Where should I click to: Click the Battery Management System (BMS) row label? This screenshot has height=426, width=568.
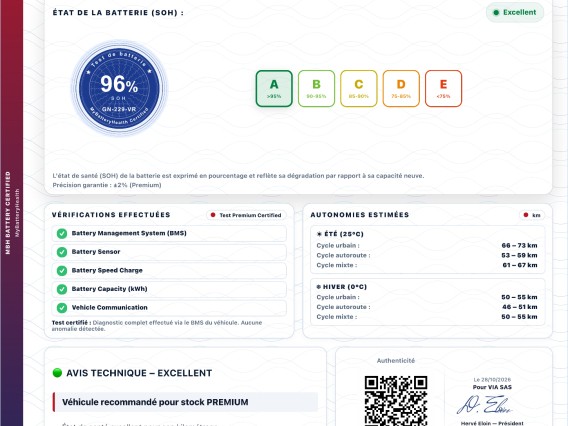coord(129,233)
